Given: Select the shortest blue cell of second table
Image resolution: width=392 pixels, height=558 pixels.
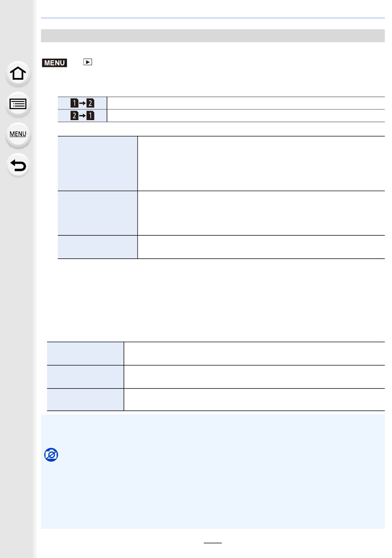Looking at the screenshot, I should click(x=97, y=247).
